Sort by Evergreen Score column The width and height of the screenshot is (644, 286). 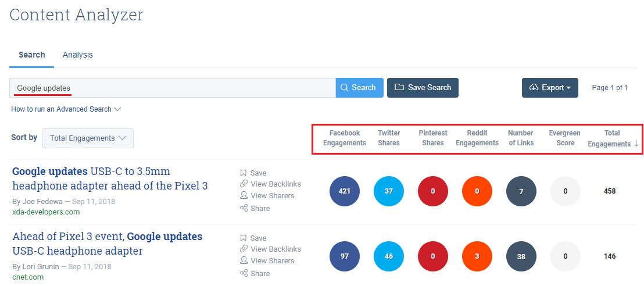tap(565, 138)
